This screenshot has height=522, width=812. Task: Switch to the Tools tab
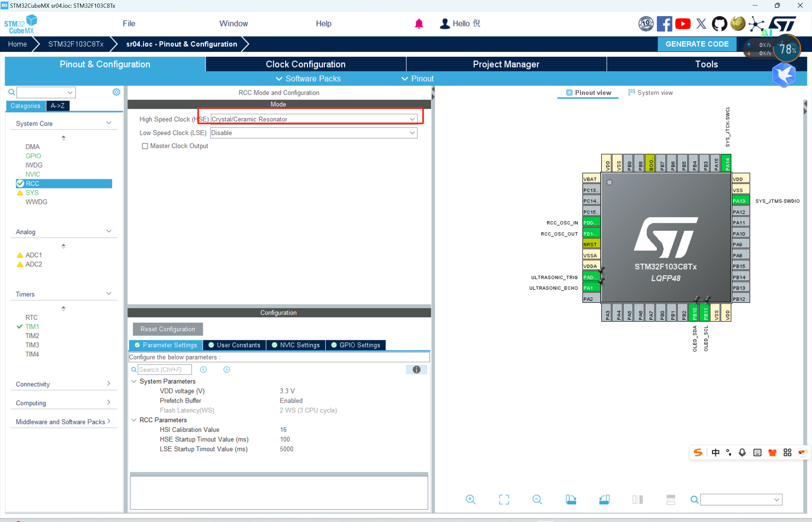[707, 64]
